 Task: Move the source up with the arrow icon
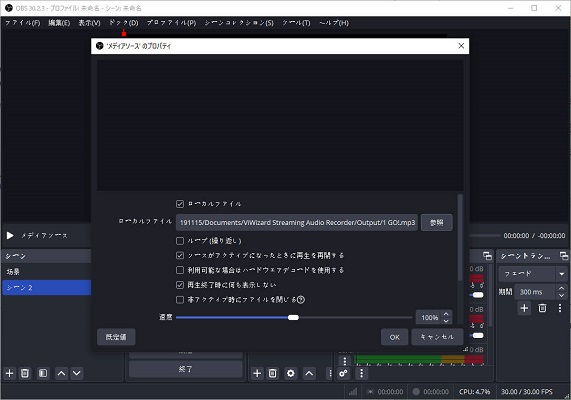pos(309,373)
